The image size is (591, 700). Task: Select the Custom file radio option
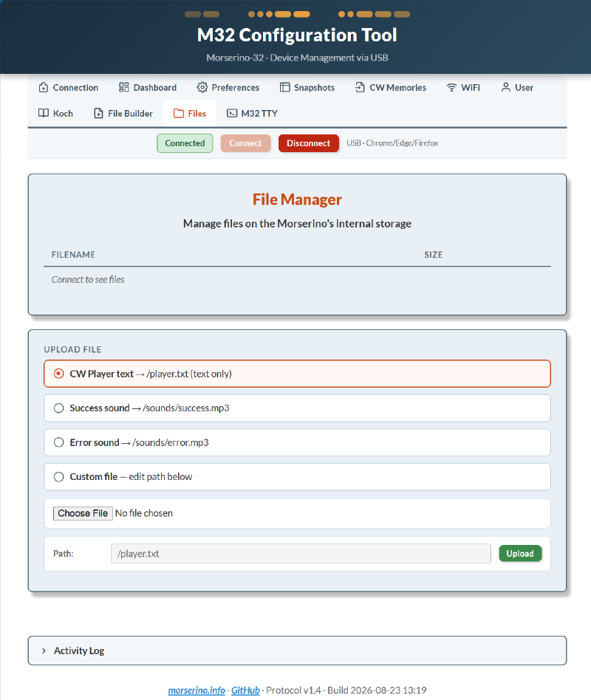[x=58, y=477]
